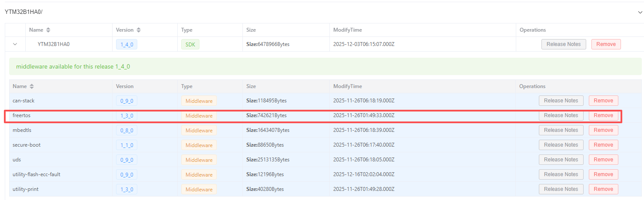Remove the freertos middleware

pos(603,115)
